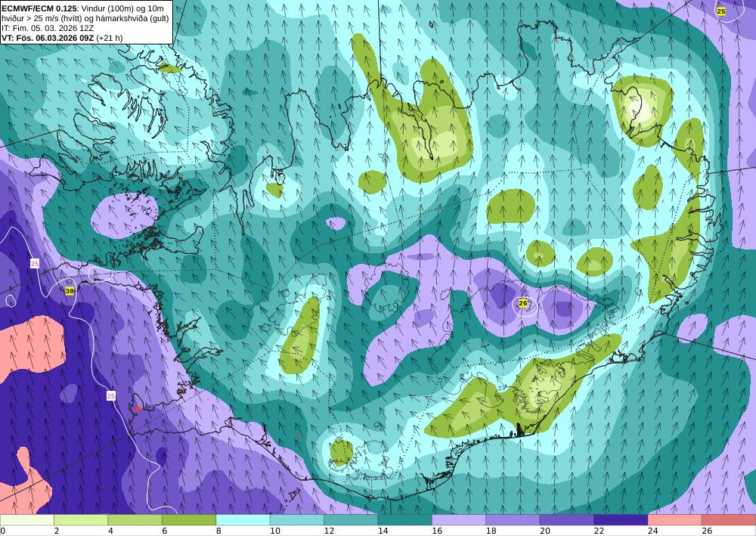This screenshot has width=756, height=536.
Task: Click the teal 12–14 m/s legend swatch
Action: [351, 520]
